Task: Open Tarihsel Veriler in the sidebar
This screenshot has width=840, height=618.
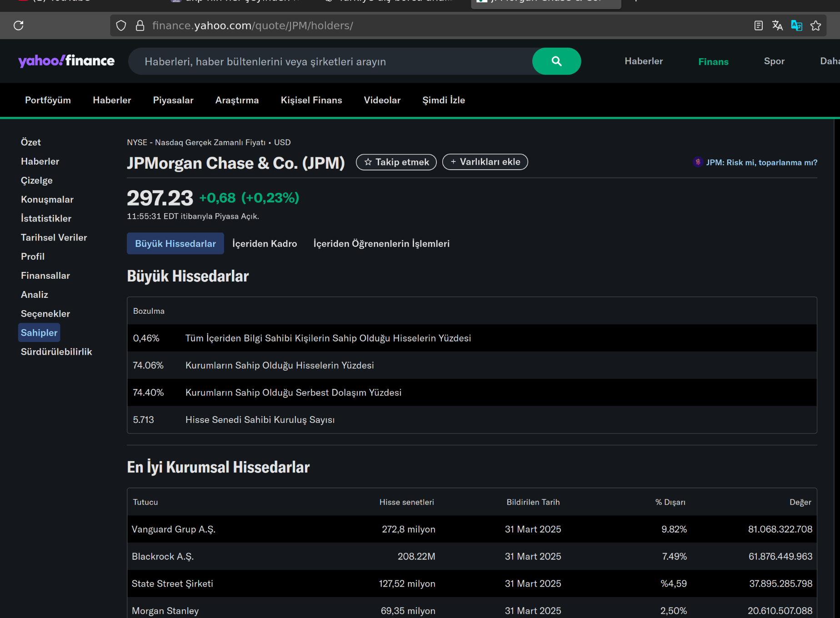Action: [54, 237]
